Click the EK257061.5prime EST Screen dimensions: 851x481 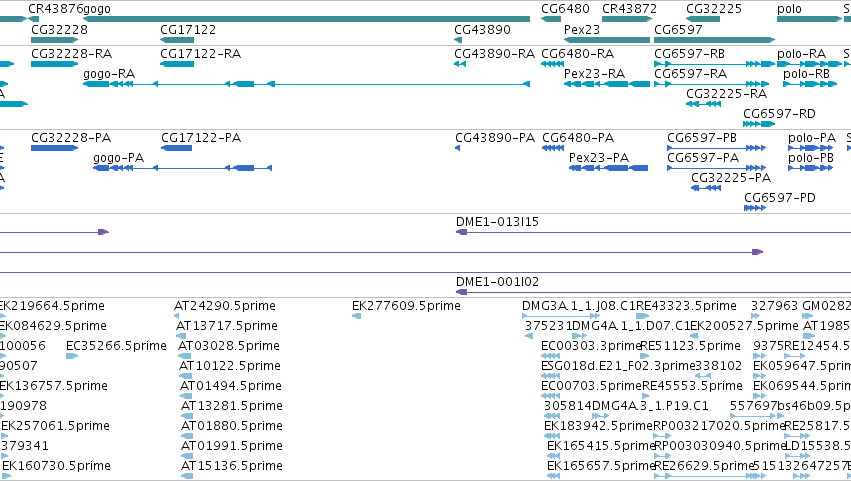(5, 437)
